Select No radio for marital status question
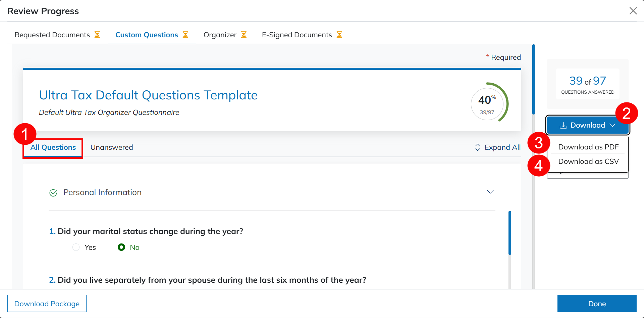This screenshot has width=644, height=318. tap(121, 247)
